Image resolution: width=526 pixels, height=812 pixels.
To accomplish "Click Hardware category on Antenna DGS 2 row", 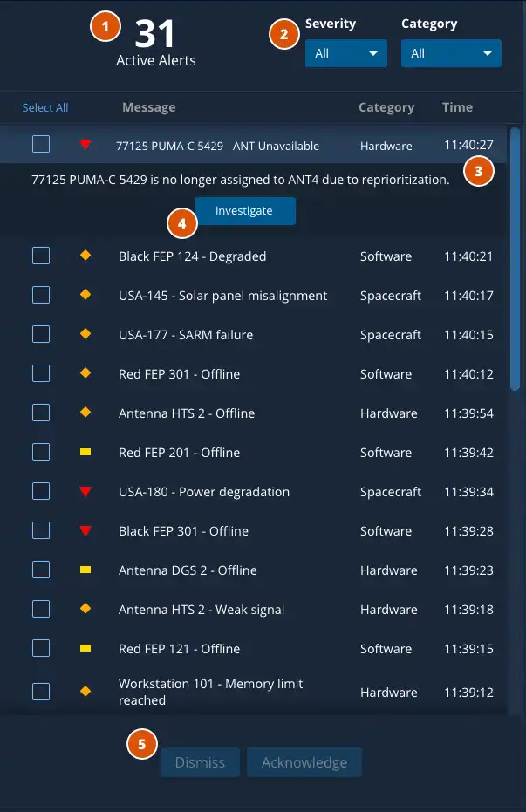I will point(388,570).
